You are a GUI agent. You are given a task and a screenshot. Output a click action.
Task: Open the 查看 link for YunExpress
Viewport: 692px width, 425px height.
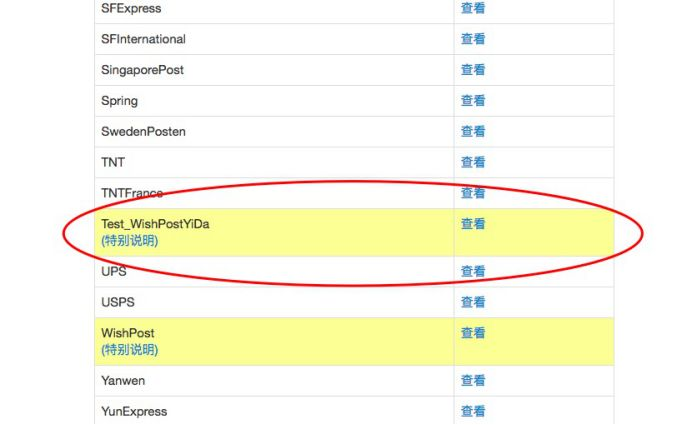coord(473,411)
